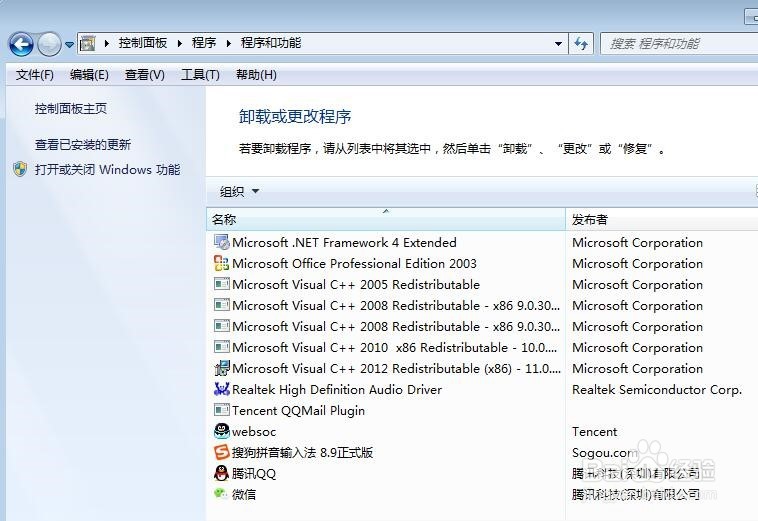Open the arrow before 程序 breadcrumb
The width and height of the screenshot is (758, 521).
[180, 43]
